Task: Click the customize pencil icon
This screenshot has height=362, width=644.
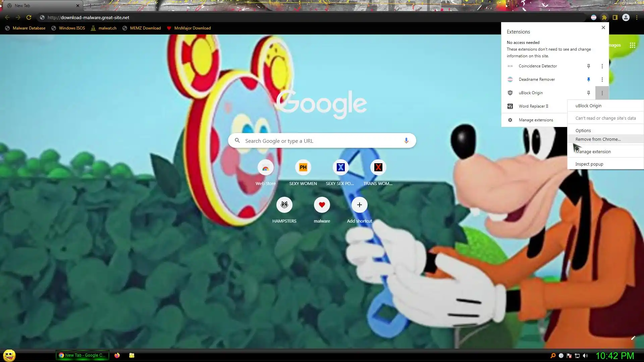Action: [633, 338]
